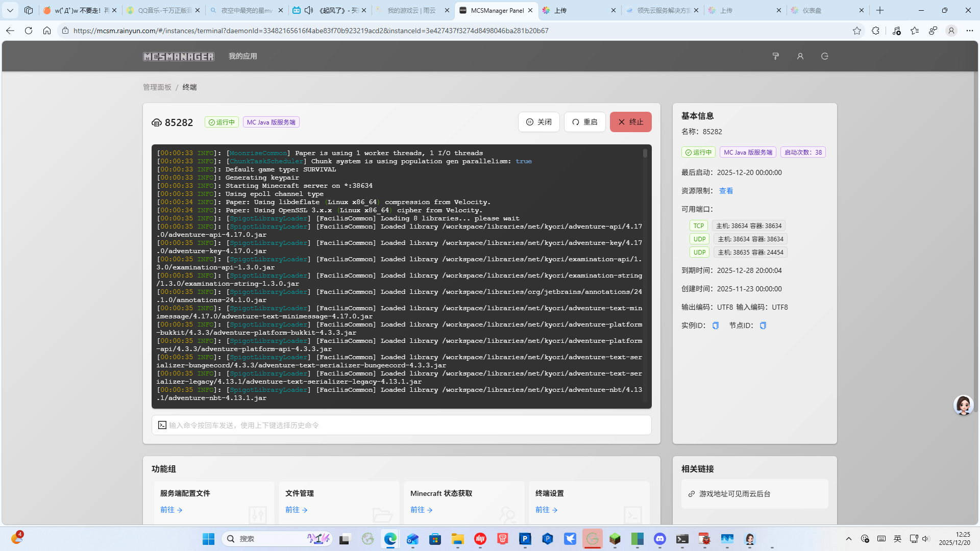The height and width of the screenshot is (551, 980).
Task: Click the theme paint-roller icon in header
Action: 775,56
